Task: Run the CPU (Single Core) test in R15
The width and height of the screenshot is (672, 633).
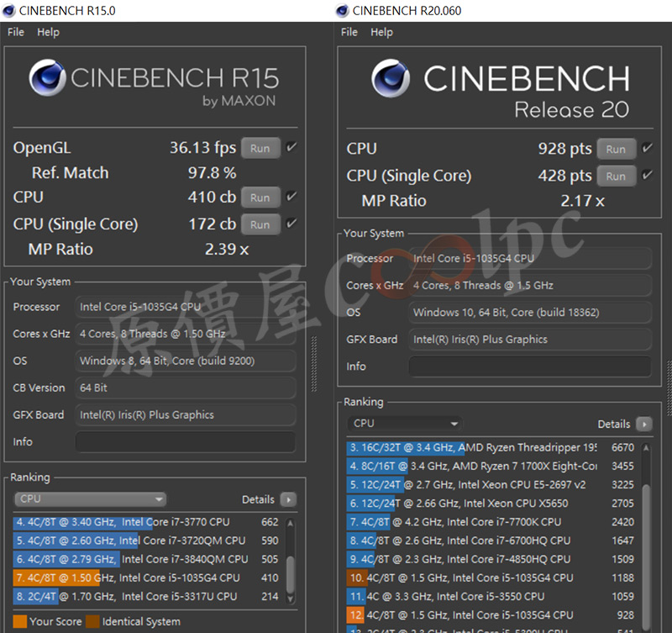Action: tap(260, 224)
